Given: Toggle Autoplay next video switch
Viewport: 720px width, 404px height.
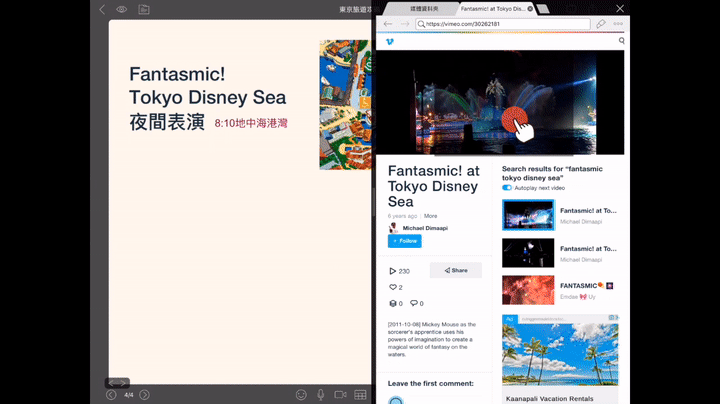Looking at the screenshot, I should (x=507, y=188).
